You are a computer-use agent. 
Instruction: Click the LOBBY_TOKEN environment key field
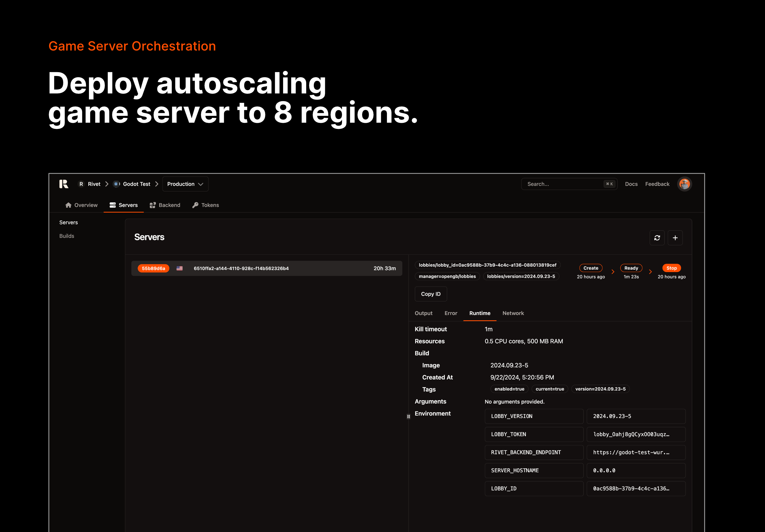click(x=534, y=434)
